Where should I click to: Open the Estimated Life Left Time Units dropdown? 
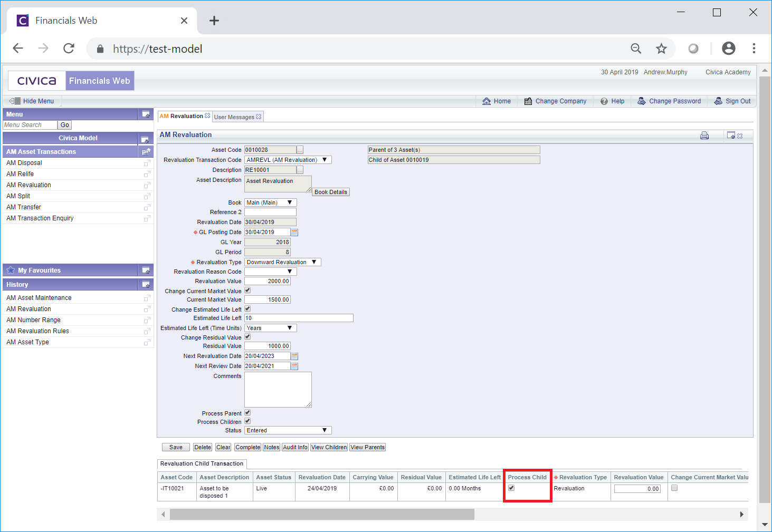271,328
